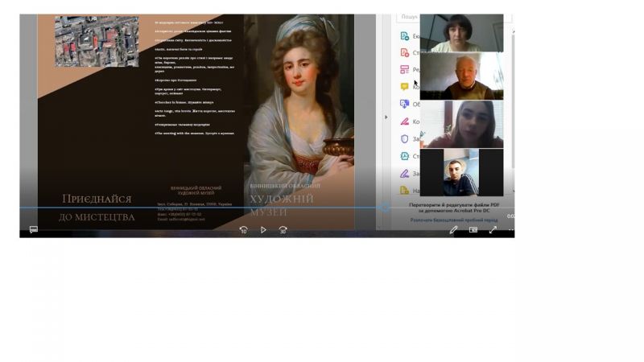Screen dimensions: 644x362
Task: Collapse the Acrobat tools pane arrow
Action: point(386,117)
